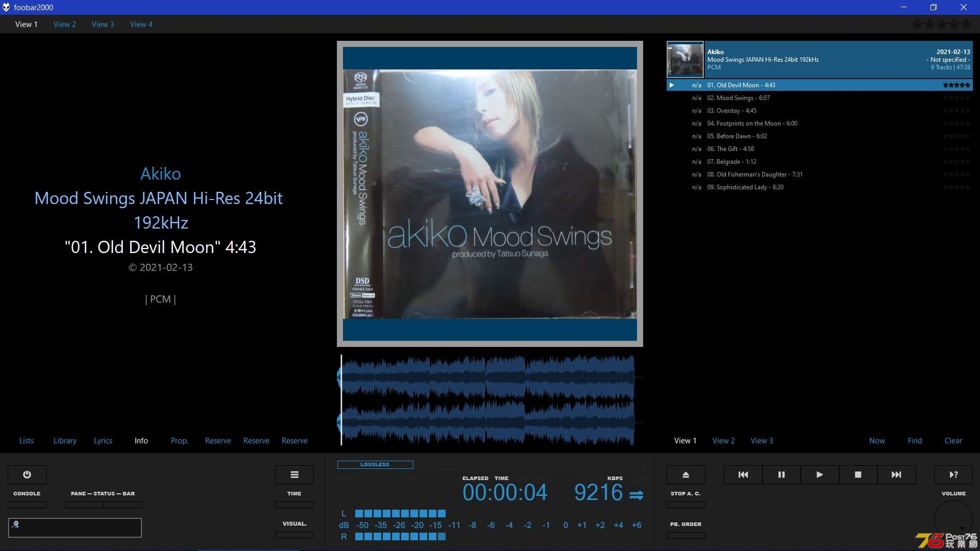
Task: Click the large Akiko Mood Swings cover art
Action: (x=490, y=194)
